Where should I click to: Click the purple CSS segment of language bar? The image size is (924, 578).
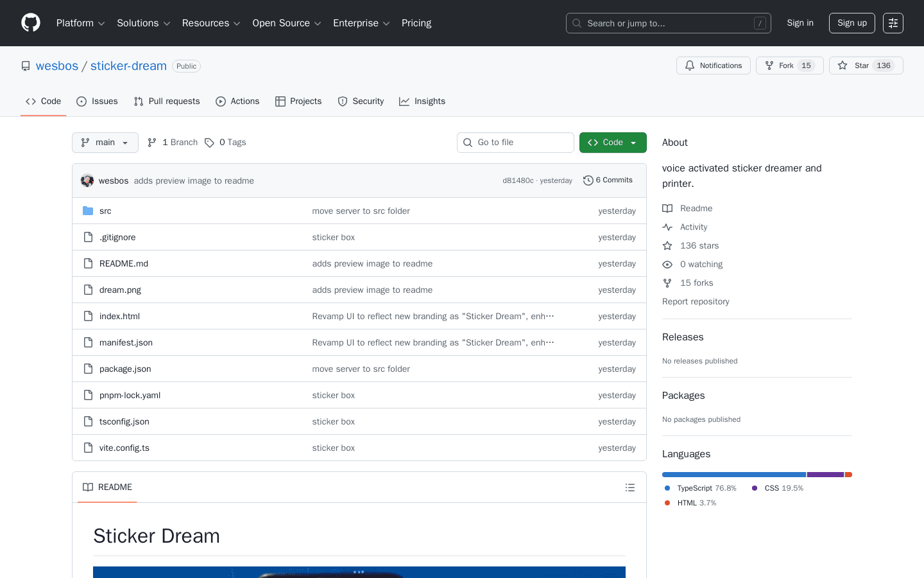click(x=825, y=475)
